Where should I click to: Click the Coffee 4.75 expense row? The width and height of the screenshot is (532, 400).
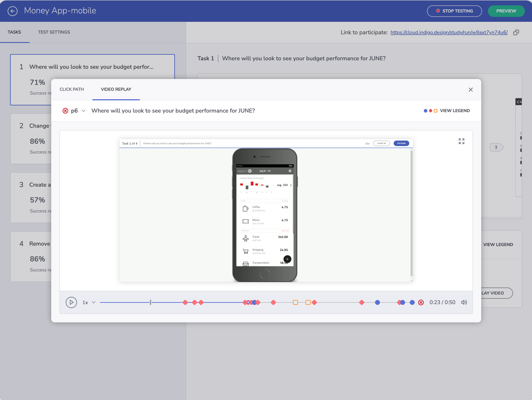click(265, 208)
